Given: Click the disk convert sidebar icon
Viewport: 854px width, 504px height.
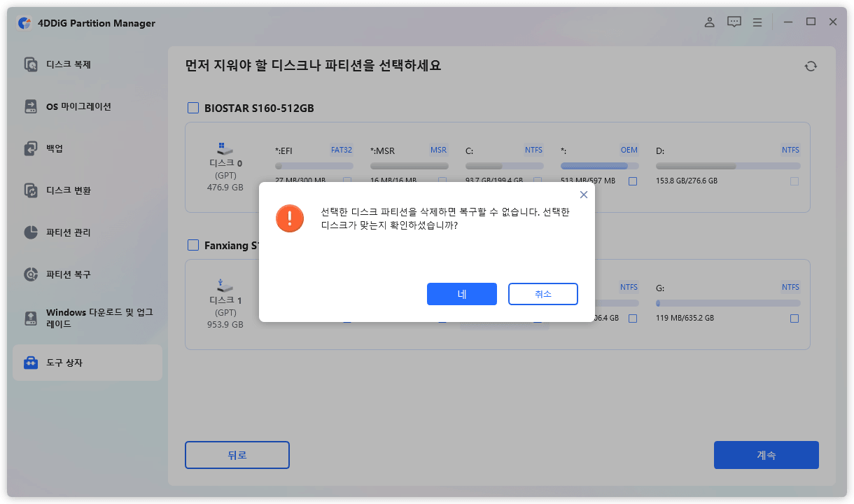Looking at the screenshot, I should 31,190.
